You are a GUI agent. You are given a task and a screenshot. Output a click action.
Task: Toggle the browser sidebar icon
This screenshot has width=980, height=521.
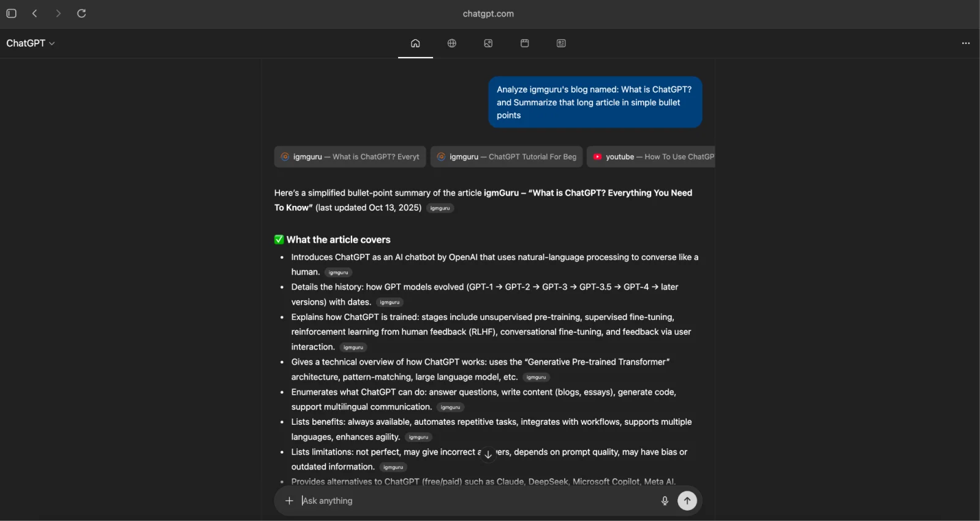click(11, 13)
